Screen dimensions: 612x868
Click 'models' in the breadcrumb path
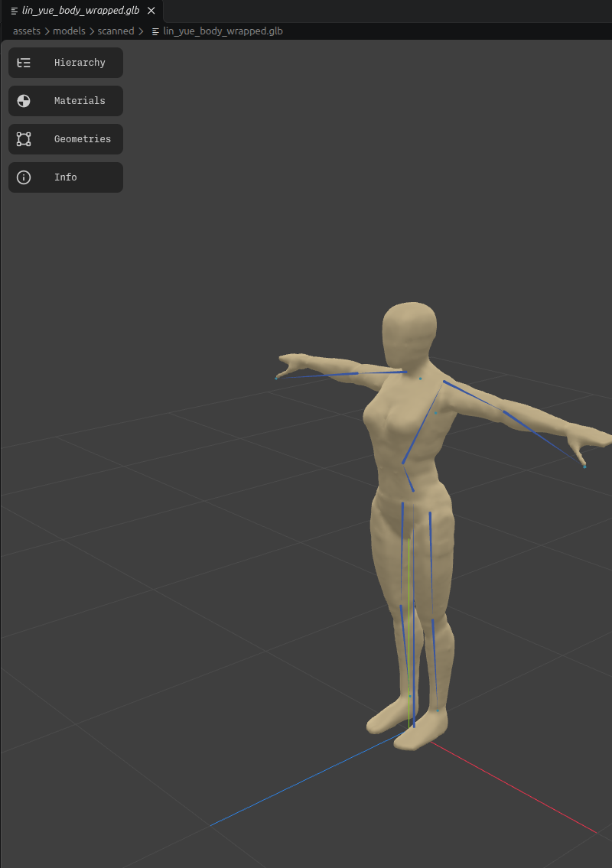[x=69, y=31]
